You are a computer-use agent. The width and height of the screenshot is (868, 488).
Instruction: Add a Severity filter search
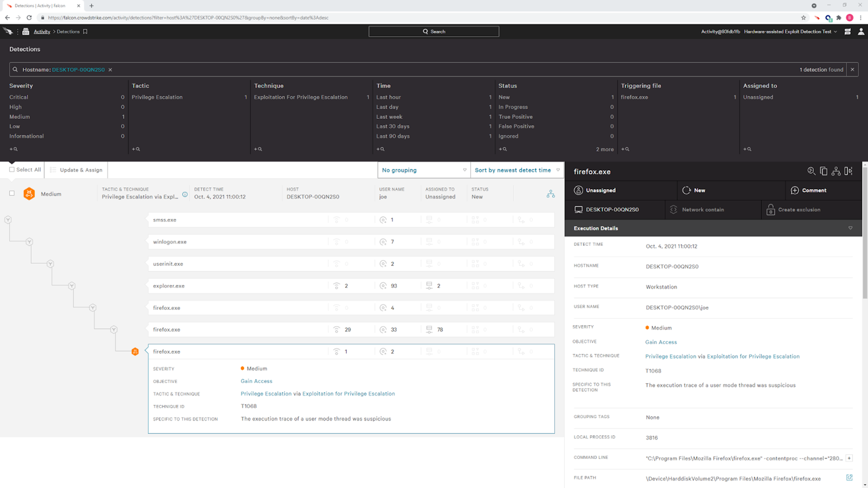point(14,149)
